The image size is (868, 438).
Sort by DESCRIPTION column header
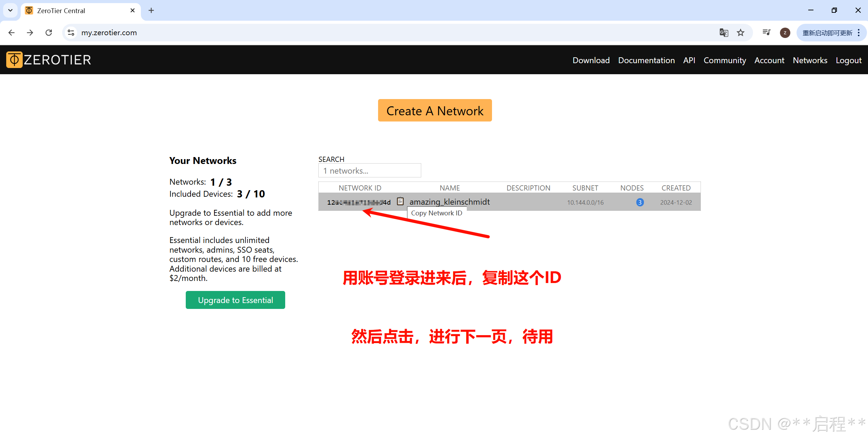[x=528, y=188]
